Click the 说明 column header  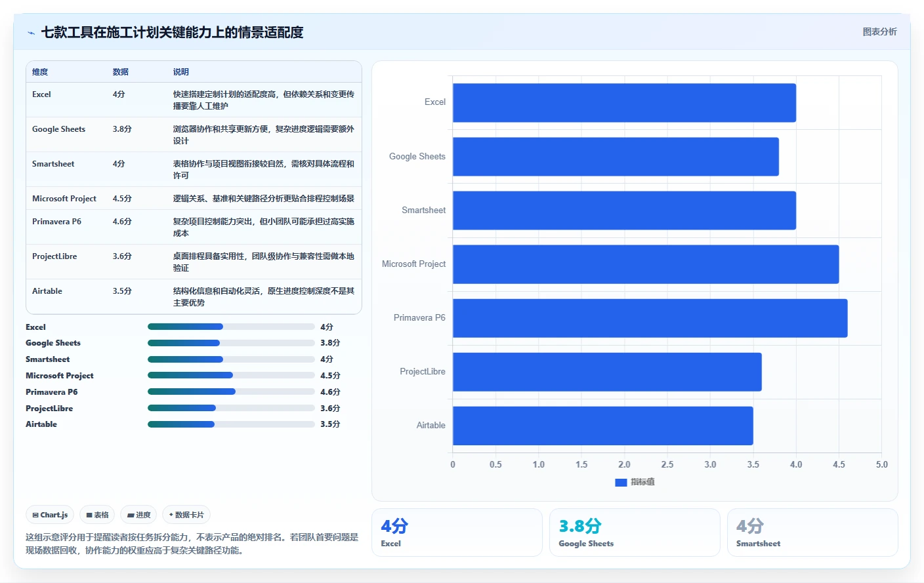pyautogui.click(x=181, y=72)
